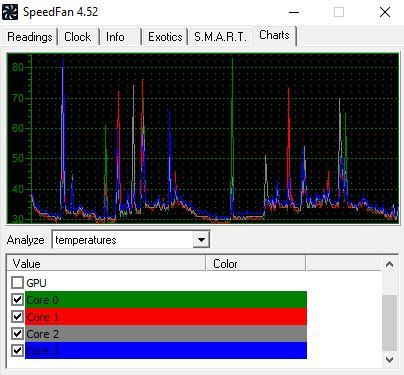Viewport: 404px width, 375px height.
Task: Switch to the Readings tab
Action: [30, 37]
